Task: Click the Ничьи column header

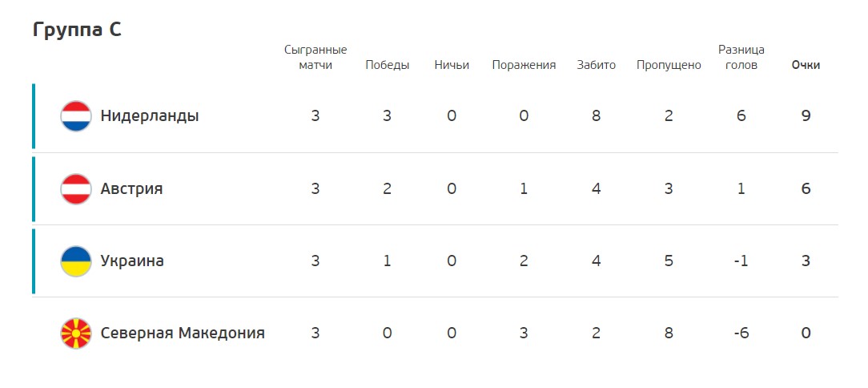Action: [452, 66]
